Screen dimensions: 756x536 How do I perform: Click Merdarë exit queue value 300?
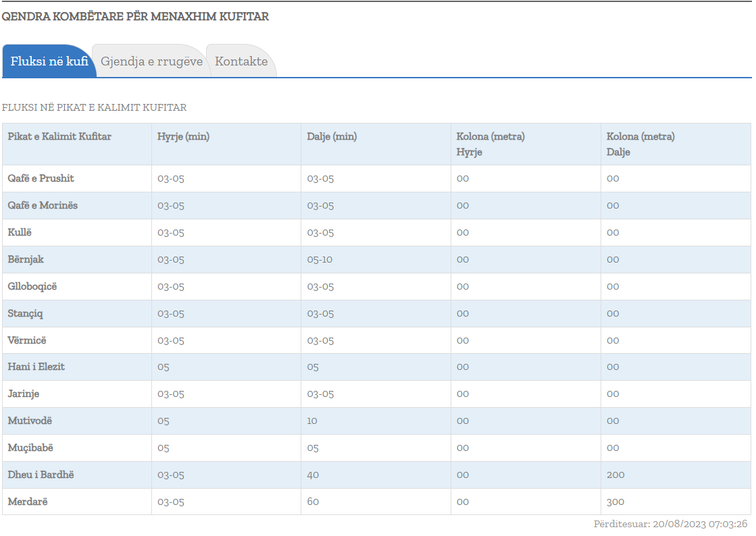(615, 502)
